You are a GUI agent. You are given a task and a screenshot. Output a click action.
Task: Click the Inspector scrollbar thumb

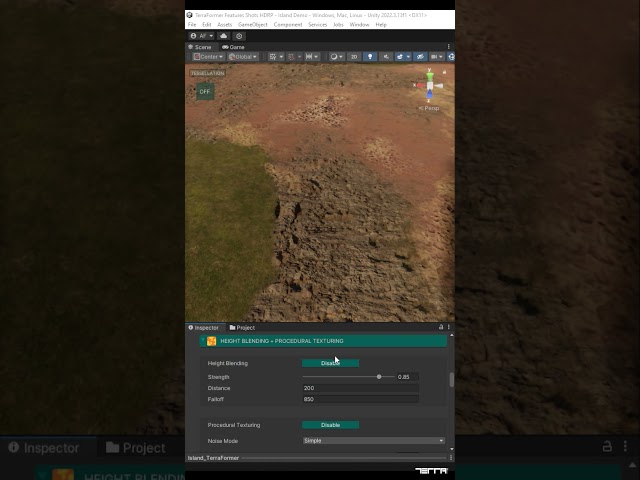pyautogui.click(x=451, y=380)
